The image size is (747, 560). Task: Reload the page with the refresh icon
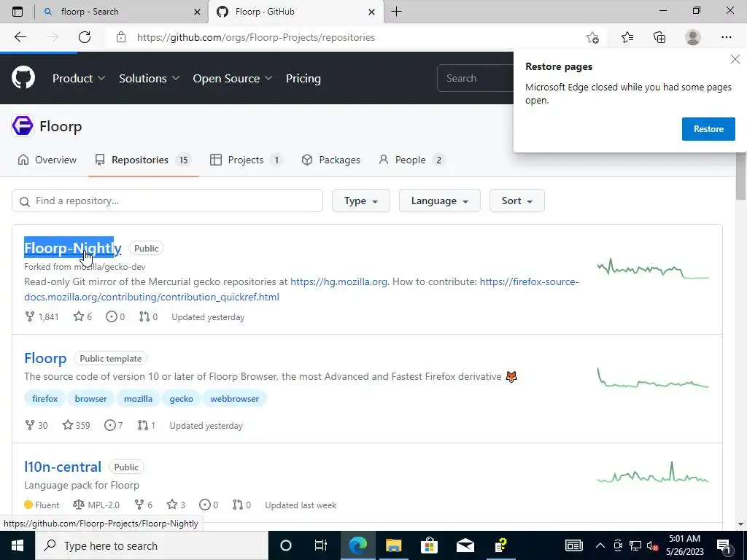(x=85, y=37)
